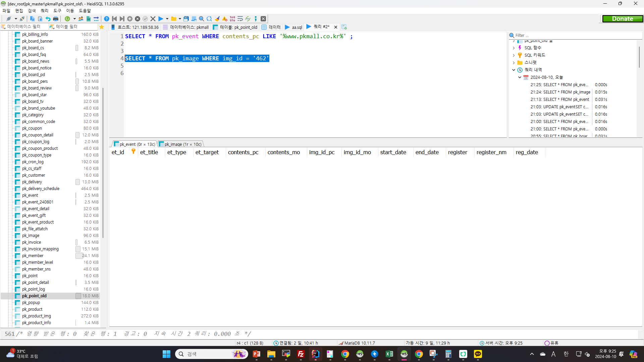Refresh using the green circular arrow icon

(67, 19)
